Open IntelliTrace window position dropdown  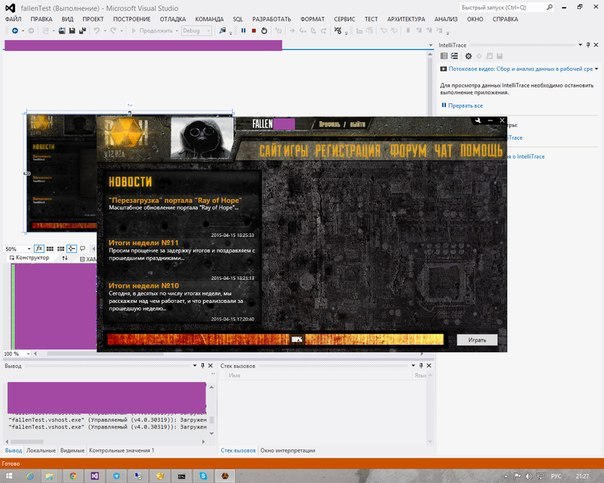pyautogui.click(x=580, y=45)
